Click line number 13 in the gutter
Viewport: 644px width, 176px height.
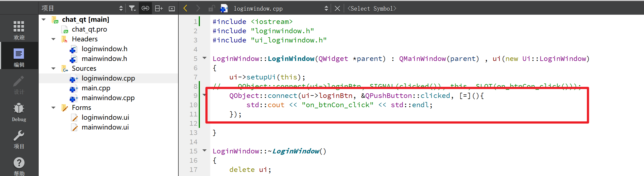tap(193, 133)
